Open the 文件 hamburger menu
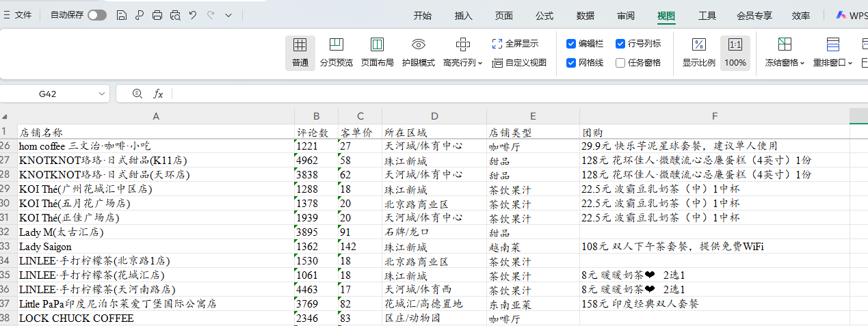This screenshot has height=326, width=868. click(18, 15)
